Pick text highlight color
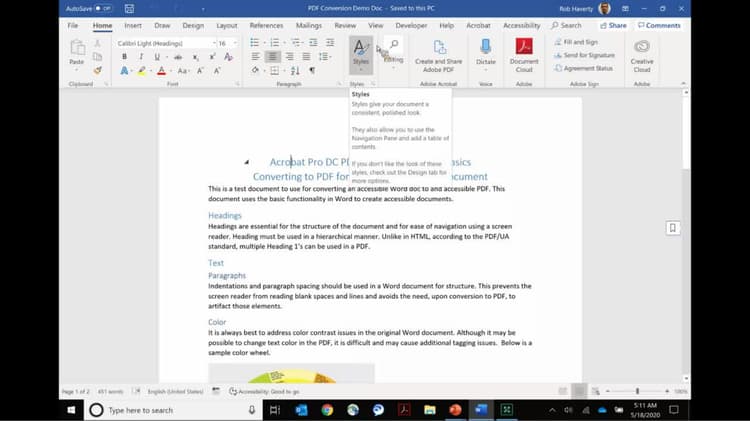The height and width of the screenshot is (421, 750). coord(142,71)
